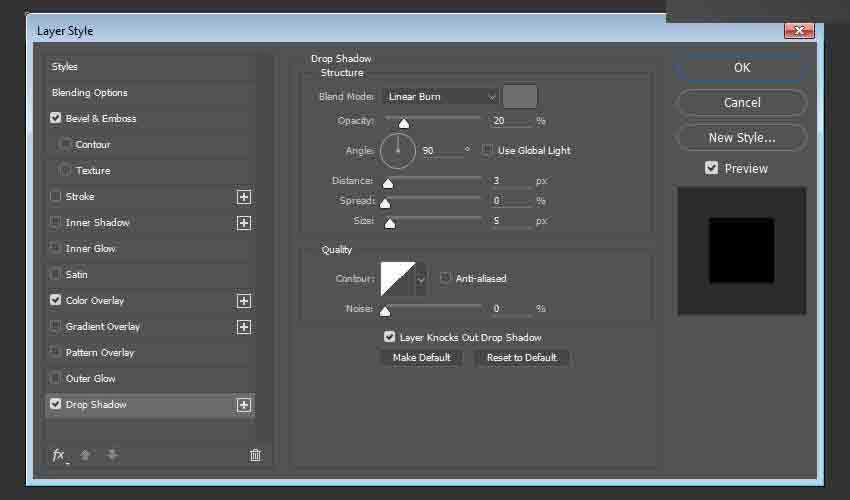
Task: Add another Inner Shadow with plus icon
Action: (243, 223)
